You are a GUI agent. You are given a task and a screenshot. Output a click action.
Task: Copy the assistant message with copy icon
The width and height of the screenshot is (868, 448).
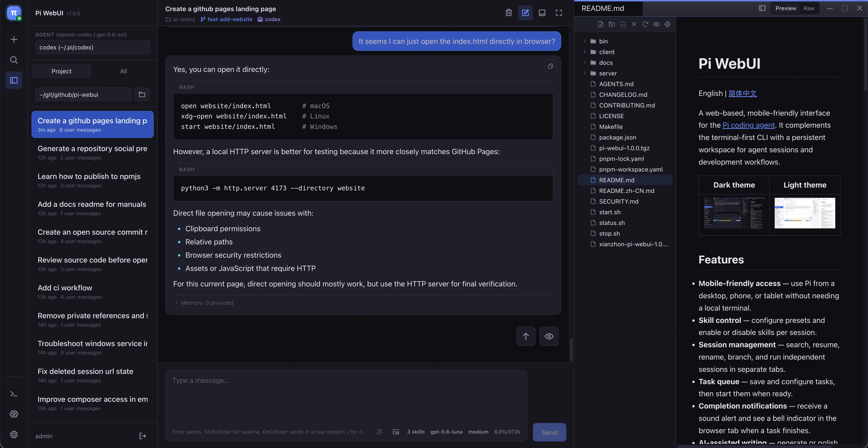550,66
